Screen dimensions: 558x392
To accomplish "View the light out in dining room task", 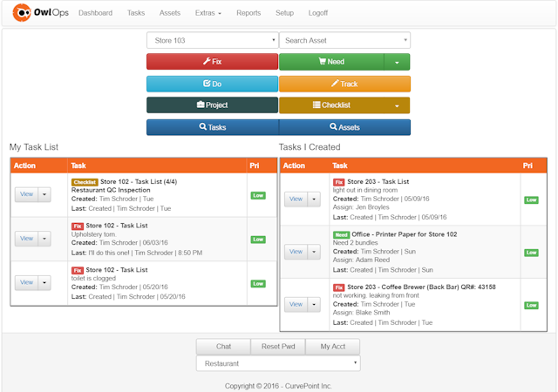I will (296, 199).
